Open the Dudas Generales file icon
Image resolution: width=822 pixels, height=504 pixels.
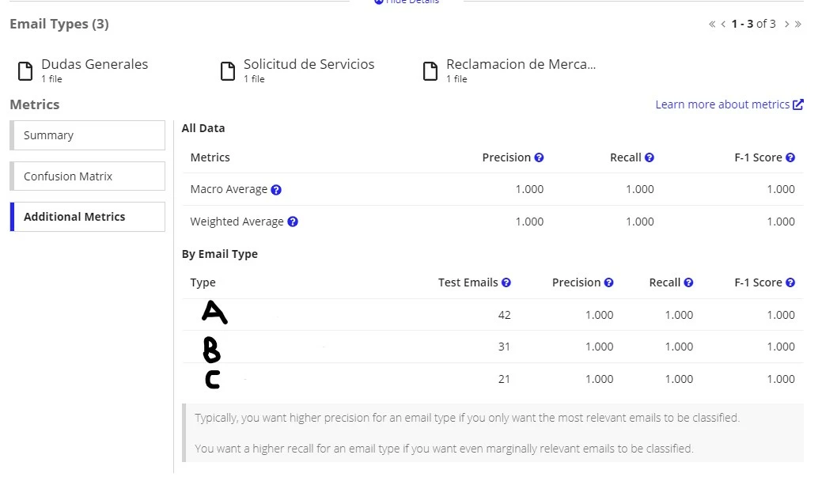tap(25, 70)
